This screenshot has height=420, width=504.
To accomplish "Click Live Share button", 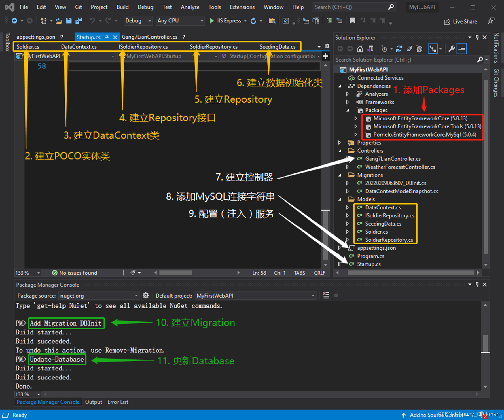I will 461,21.
